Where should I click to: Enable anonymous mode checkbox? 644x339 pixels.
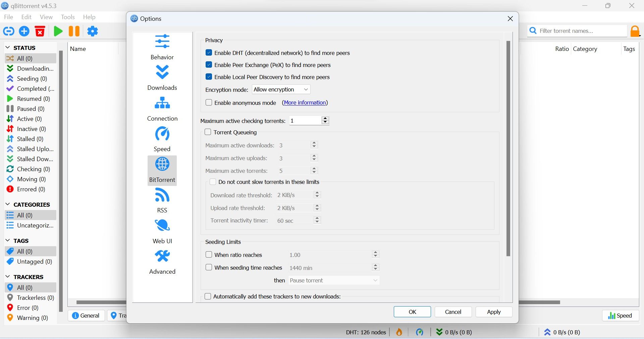pyautogui.click(x=209, y=103)
